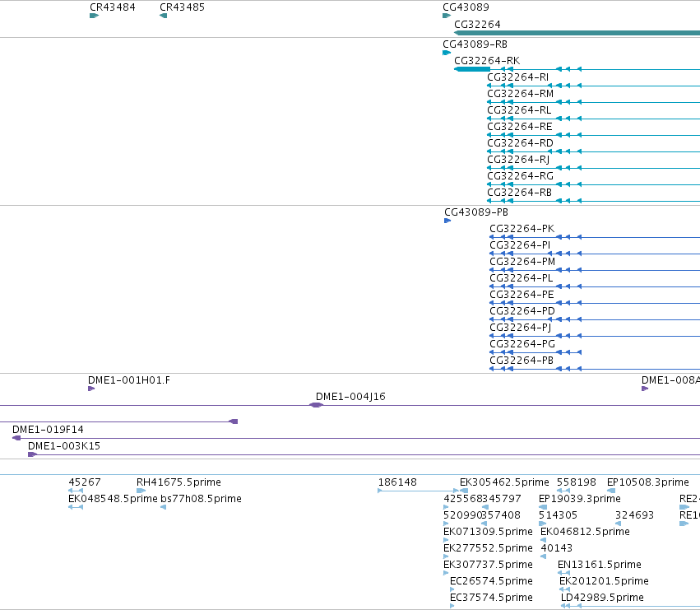The width and height of the screenshot is (700, 610).
Task: Select the DME1-004J16 clone label
Action: pos(350,397)
